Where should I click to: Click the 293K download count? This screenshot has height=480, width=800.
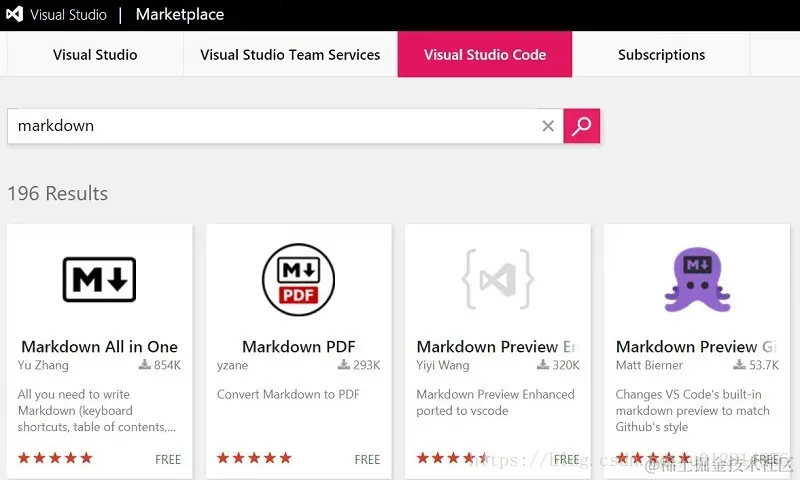366,365
